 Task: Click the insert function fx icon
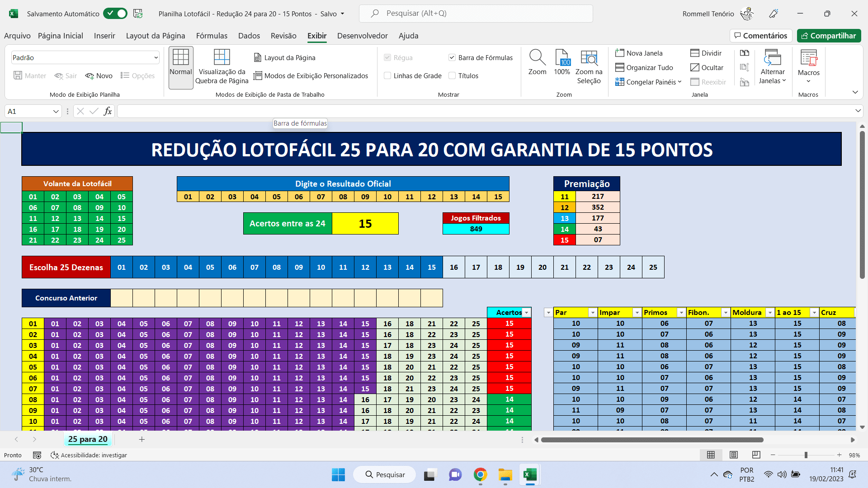(108, 111)
